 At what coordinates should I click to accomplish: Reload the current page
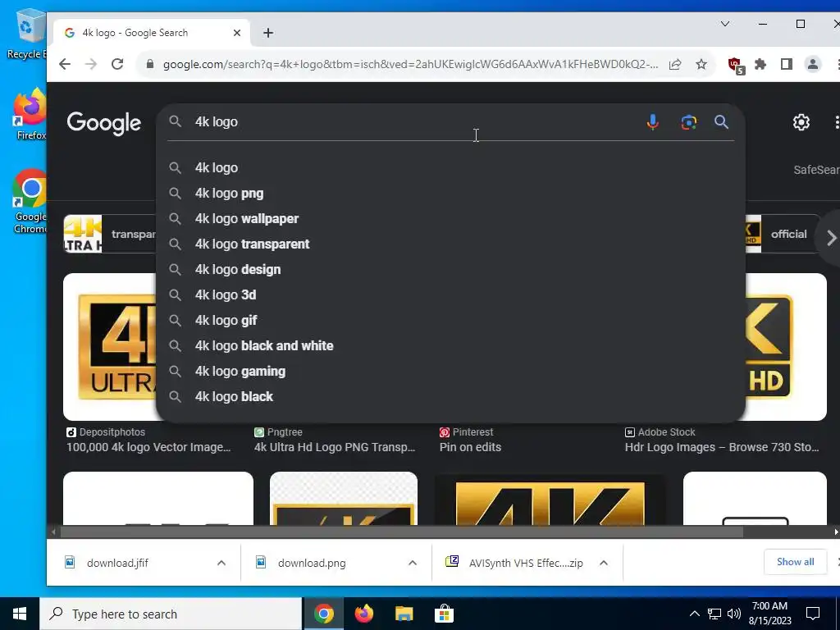click(x=117, y=64)
